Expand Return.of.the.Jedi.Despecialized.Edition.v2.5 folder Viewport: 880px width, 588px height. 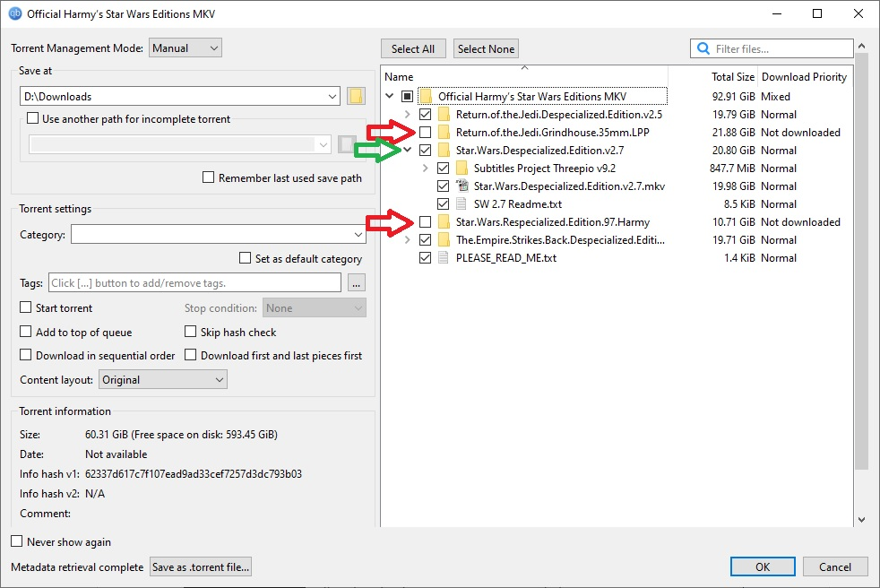point(408,115)
